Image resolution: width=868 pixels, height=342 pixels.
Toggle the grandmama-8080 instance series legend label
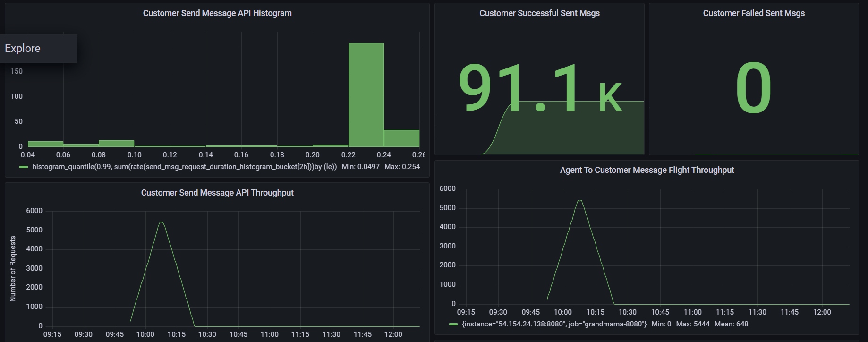pos(554,324)
